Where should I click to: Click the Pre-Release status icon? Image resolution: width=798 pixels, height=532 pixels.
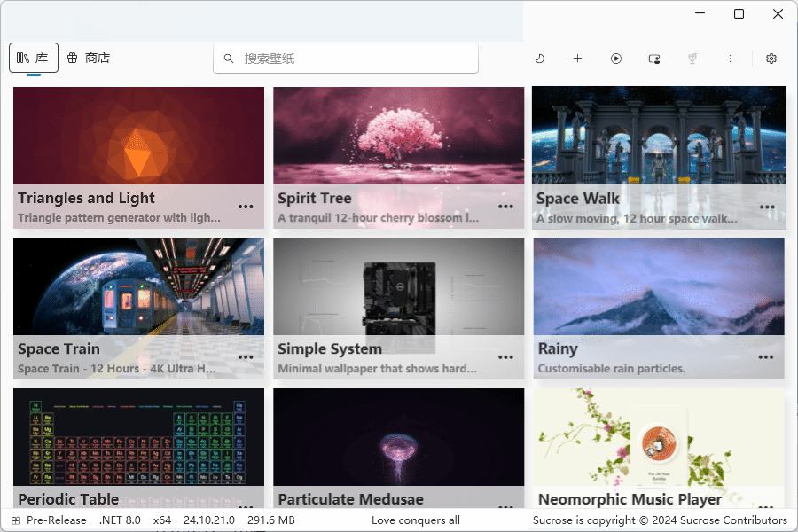(16, 520)
